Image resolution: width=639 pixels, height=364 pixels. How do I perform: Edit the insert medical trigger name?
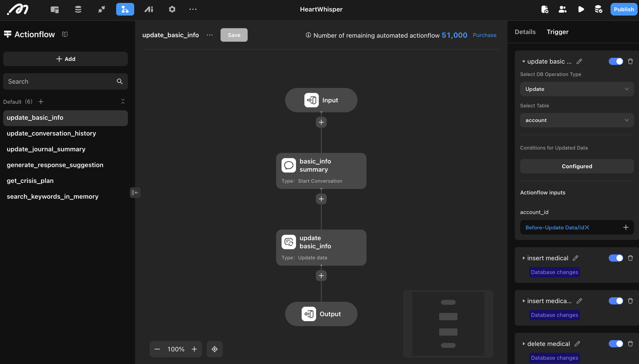point(576,258)
